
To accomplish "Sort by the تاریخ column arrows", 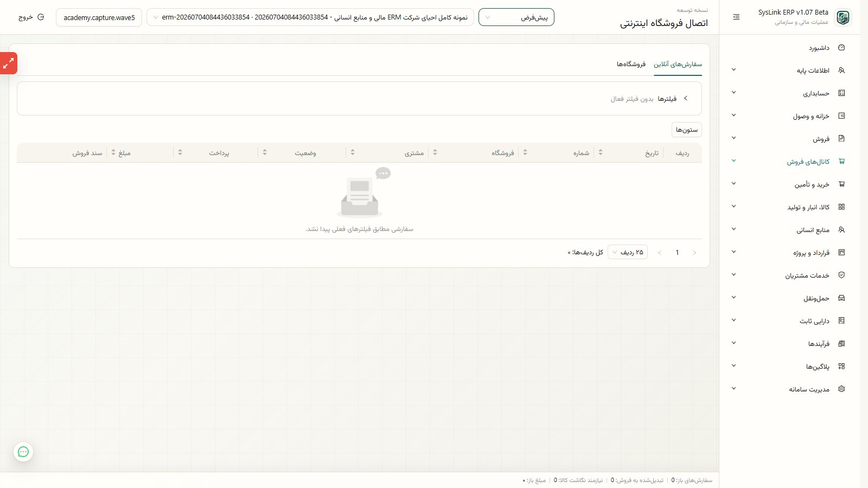I will point(601,153).
